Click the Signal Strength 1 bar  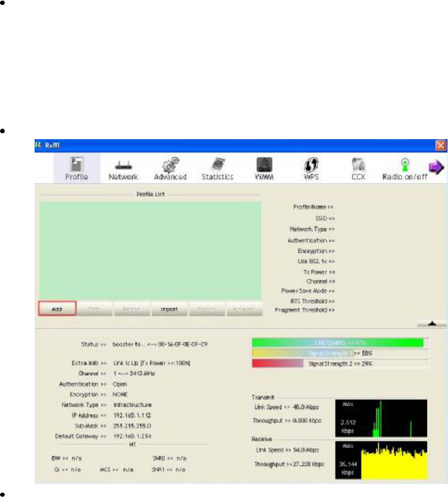[x=340, y=353]
